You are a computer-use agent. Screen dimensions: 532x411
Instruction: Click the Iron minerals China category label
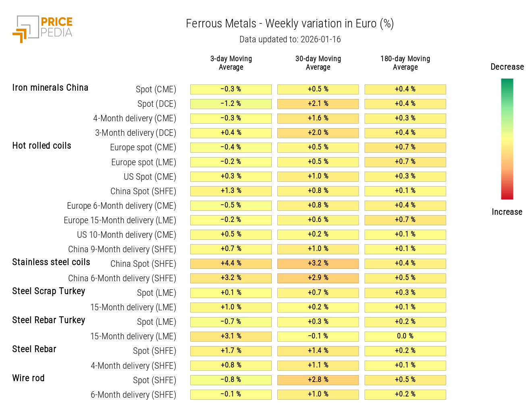pos(50,88)
